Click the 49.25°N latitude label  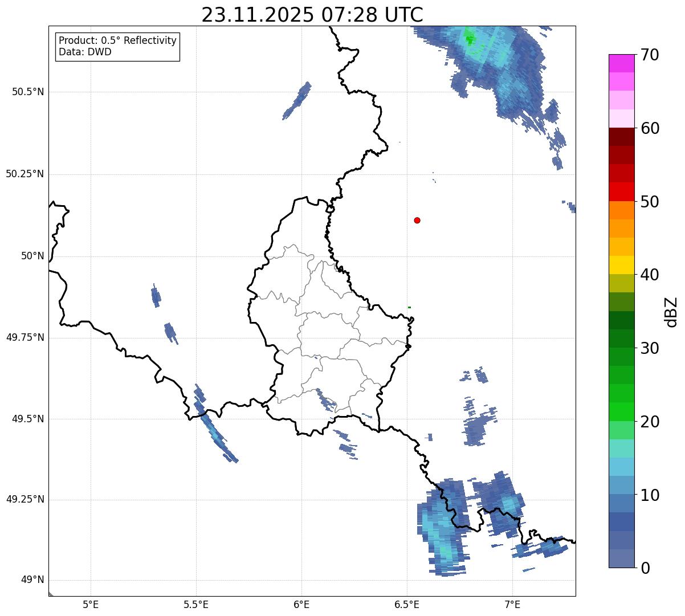25,500
